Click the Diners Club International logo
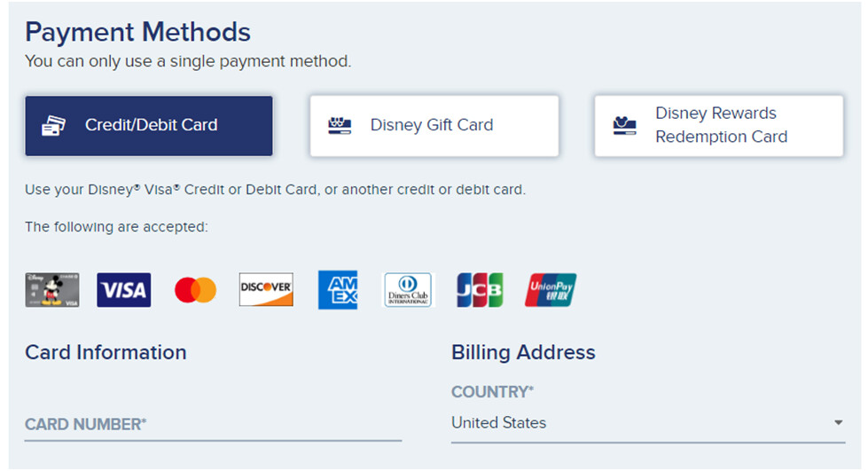Image resolution: width=868 pixels, height=471 pixels. coord(408,290)
